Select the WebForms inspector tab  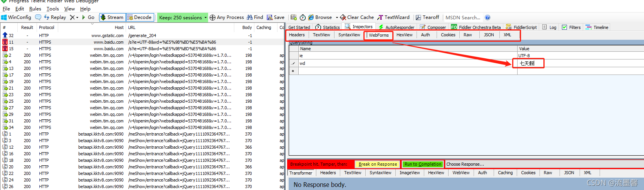coord(379,35)
